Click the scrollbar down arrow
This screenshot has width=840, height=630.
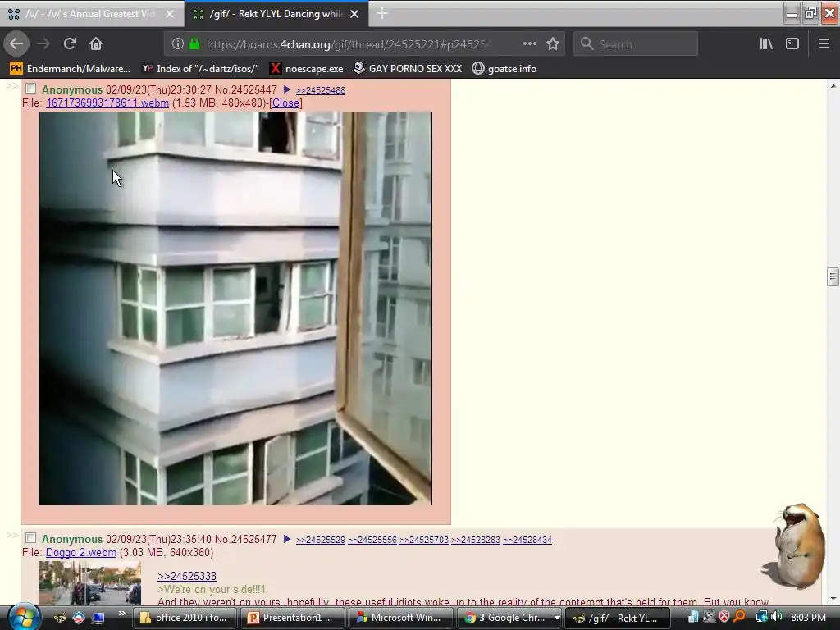(832, 598)
